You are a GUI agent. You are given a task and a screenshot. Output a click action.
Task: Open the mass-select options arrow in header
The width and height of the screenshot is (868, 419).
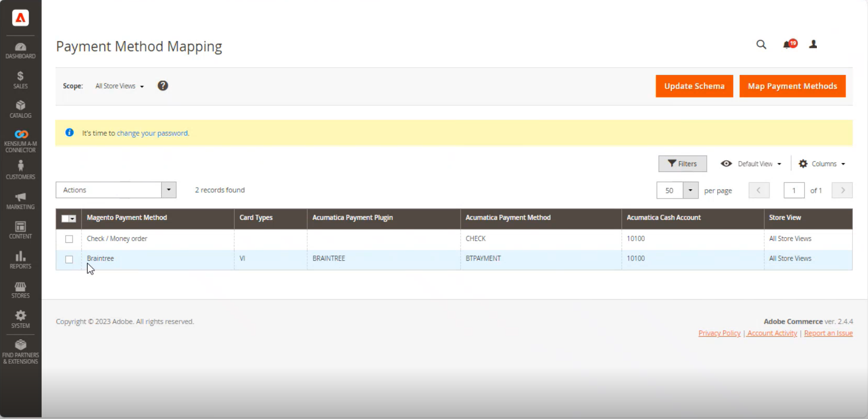pos(73,218)
